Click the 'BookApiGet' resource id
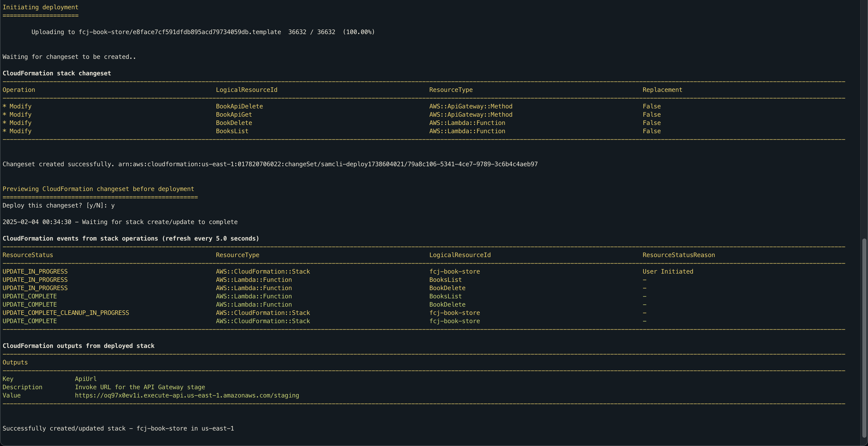This screenshot has width=868, height=446. point(234,115)
